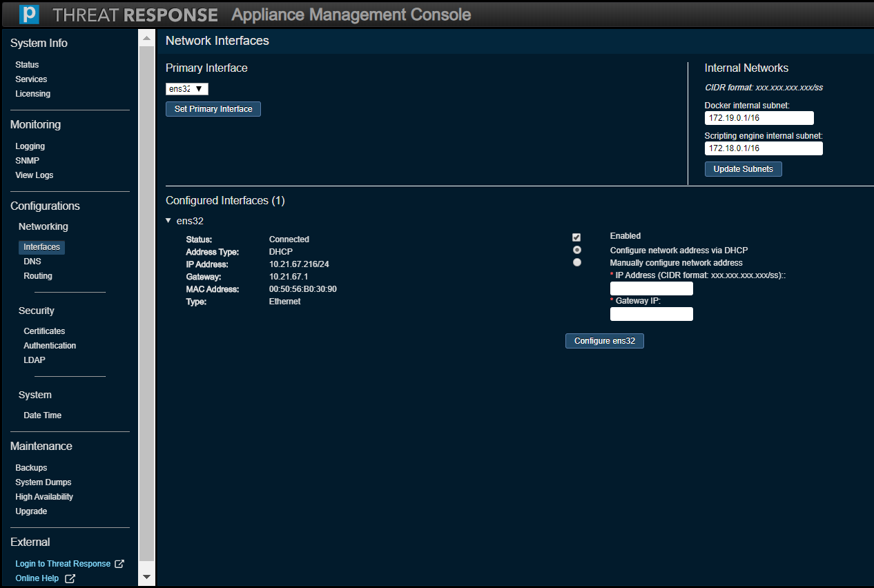Select Manually configure network address option

(577, 262)
